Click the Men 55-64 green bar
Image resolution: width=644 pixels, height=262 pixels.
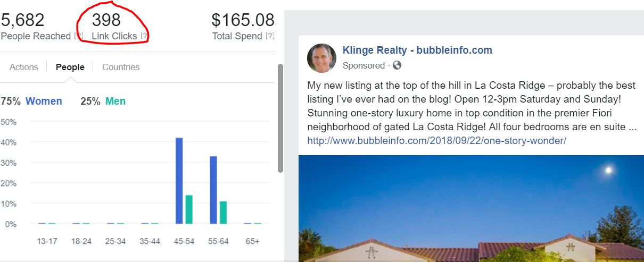tap(223, 213)
